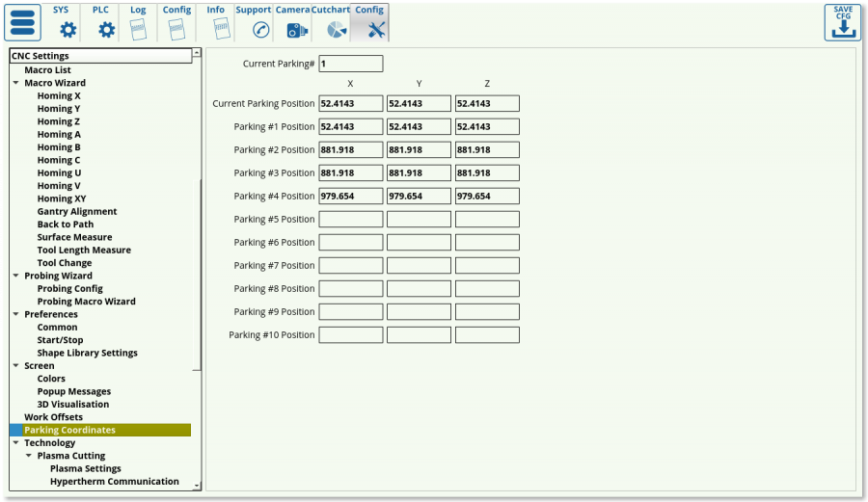Click the tree scrollbar down arrow
The width and height of the screenshot is (868, 502).
coord(197,486)
